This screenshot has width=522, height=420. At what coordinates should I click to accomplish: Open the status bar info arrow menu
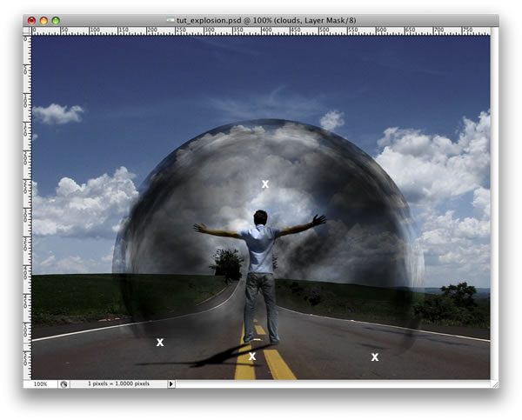click(x=171, y=384)
